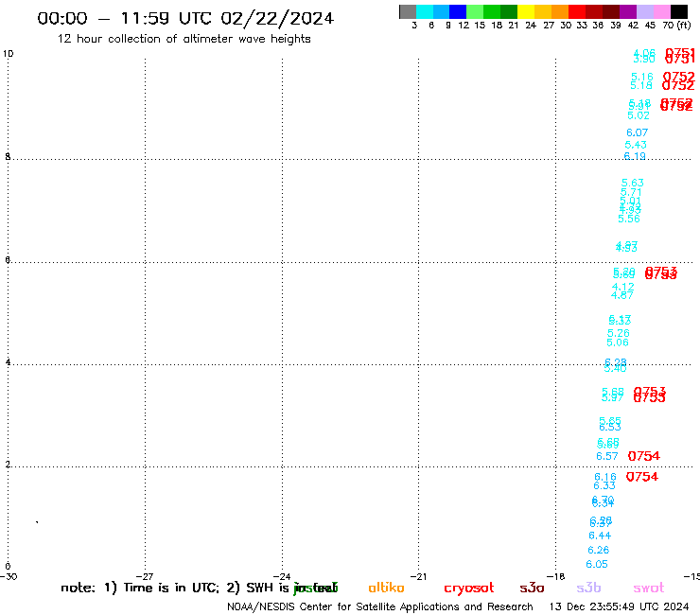
Task: Click the -24 longitude axis label
Action: coord(282,576)
